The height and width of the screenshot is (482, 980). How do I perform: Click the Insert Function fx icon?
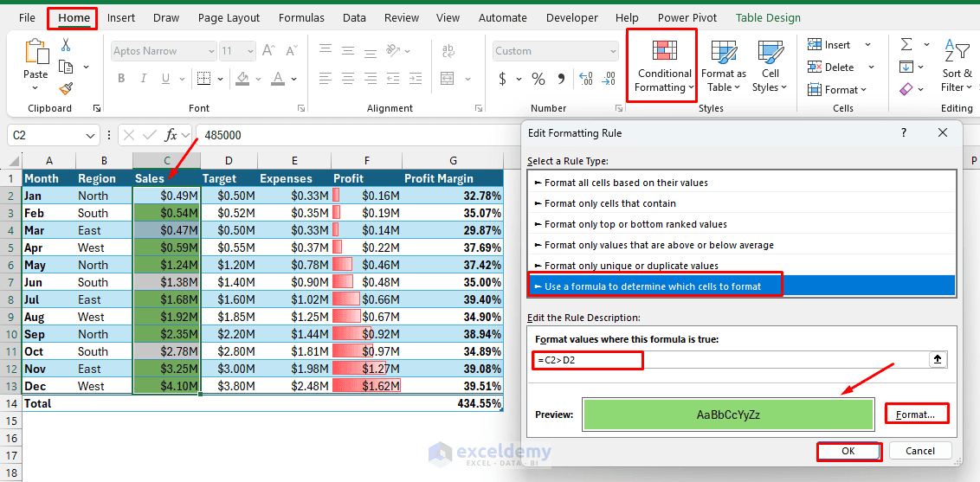point(170,135)
